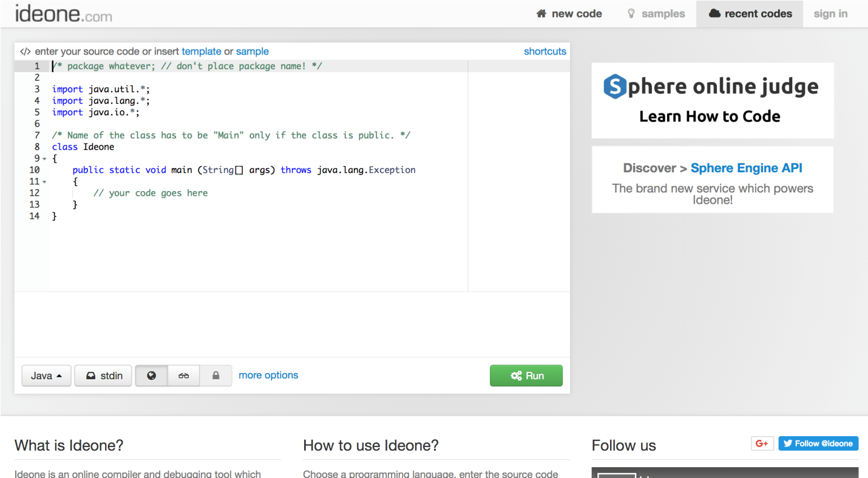Insert the template link

point(202,52)
